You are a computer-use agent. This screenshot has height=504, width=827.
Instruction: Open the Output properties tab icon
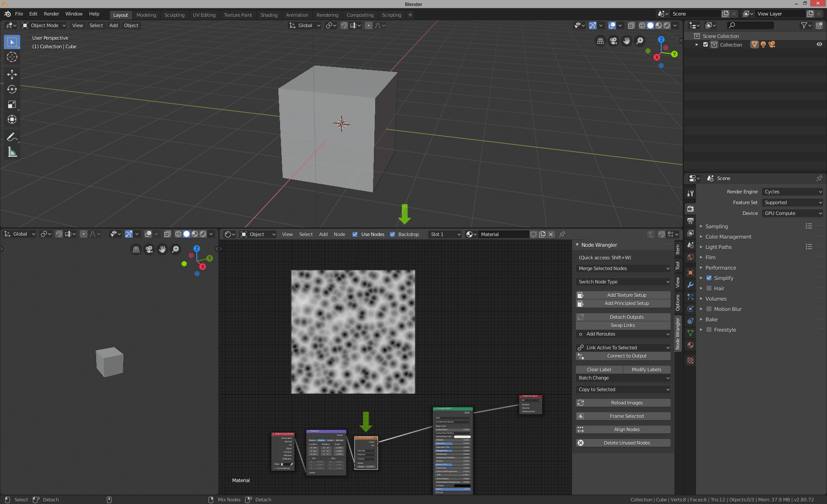[690, 221]
